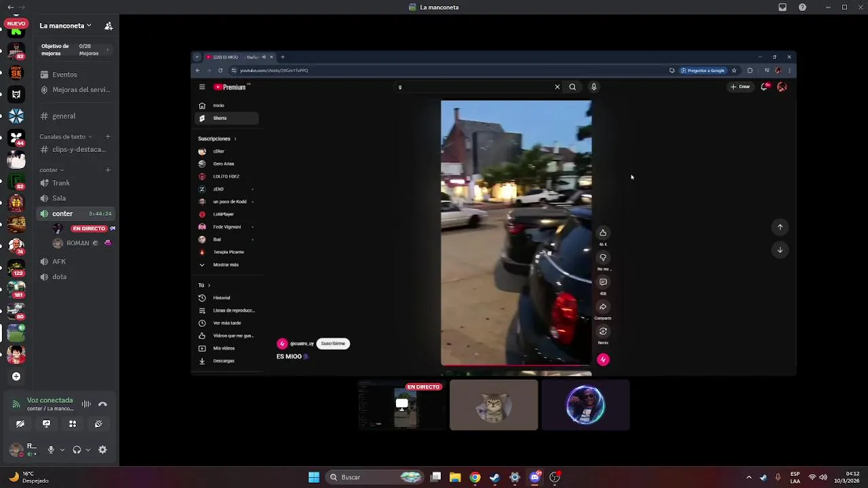
Task: Open Discord help question mark icon
Action: tap(803, 7)
